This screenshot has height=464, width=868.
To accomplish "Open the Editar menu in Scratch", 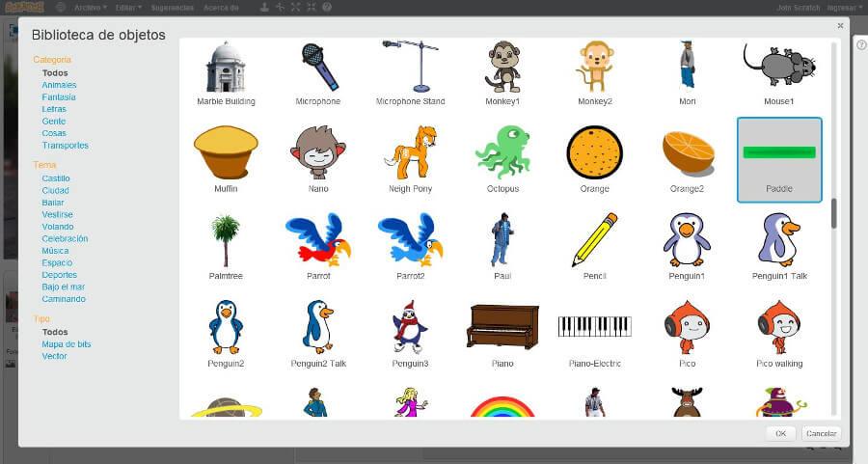I will click(x=128, y=7).
